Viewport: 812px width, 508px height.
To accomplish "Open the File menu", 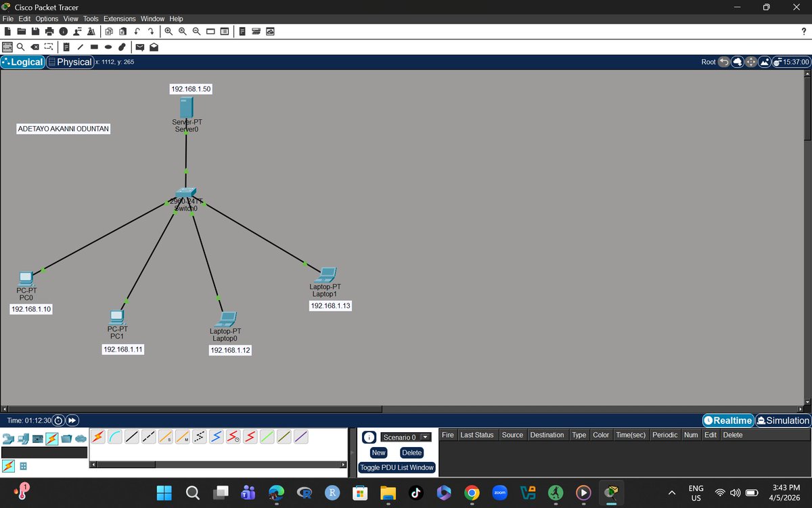I will pyautogui.click(x=8, y=18).
